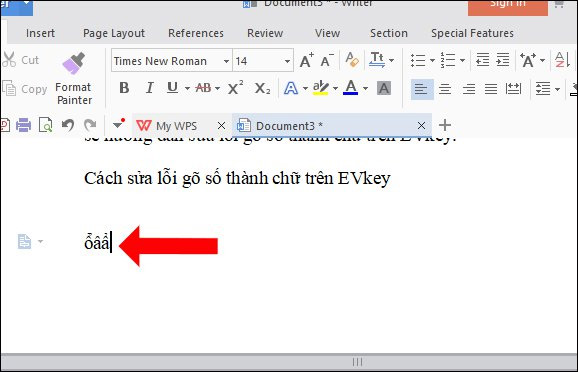Screen dimensions: 578x372
Task: Open Print Preview icon
Action: pyautogui.click(x=45, y=125)
